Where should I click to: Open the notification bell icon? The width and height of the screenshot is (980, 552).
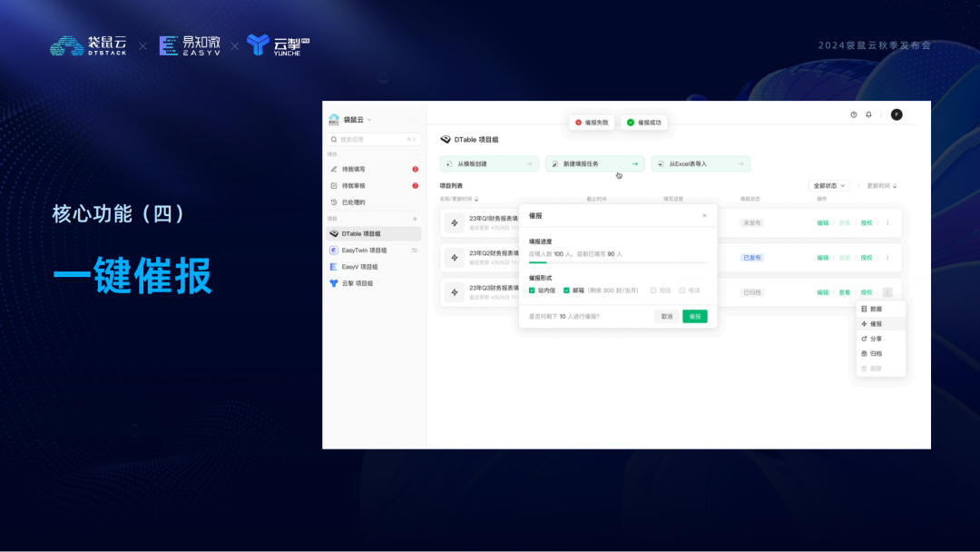point(868,116)
